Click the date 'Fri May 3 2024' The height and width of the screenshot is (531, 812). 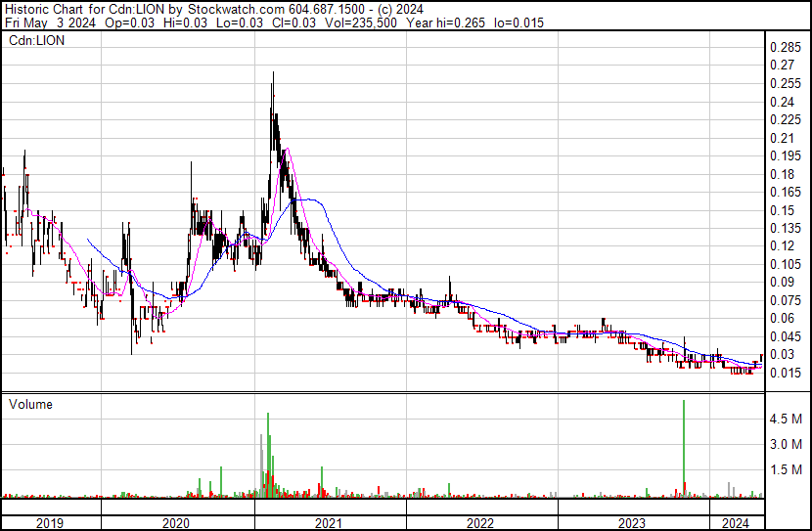point(50,22)
